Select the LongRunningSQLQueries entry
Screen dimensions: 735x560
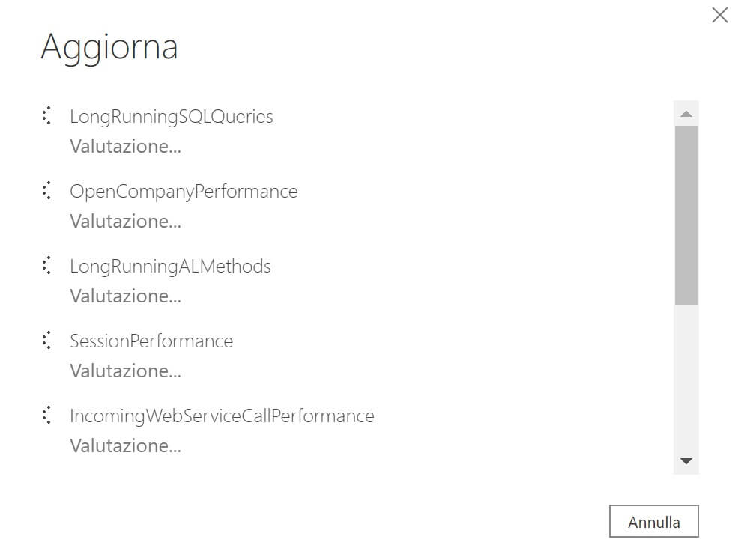172,116
